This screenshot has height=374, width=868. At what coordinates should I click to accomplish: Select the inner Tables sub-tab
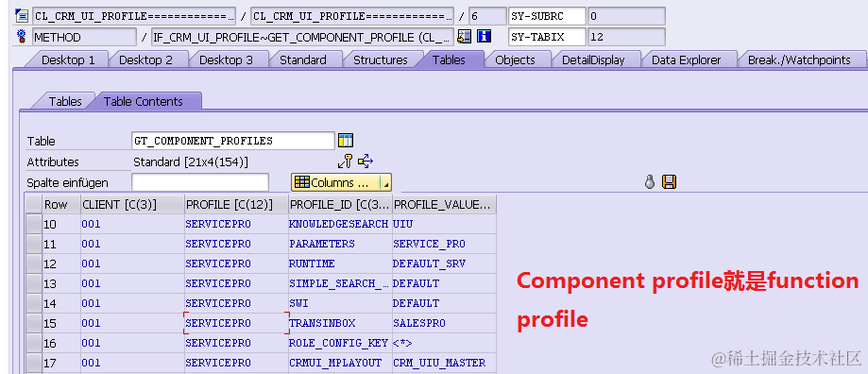pos(65,101)
